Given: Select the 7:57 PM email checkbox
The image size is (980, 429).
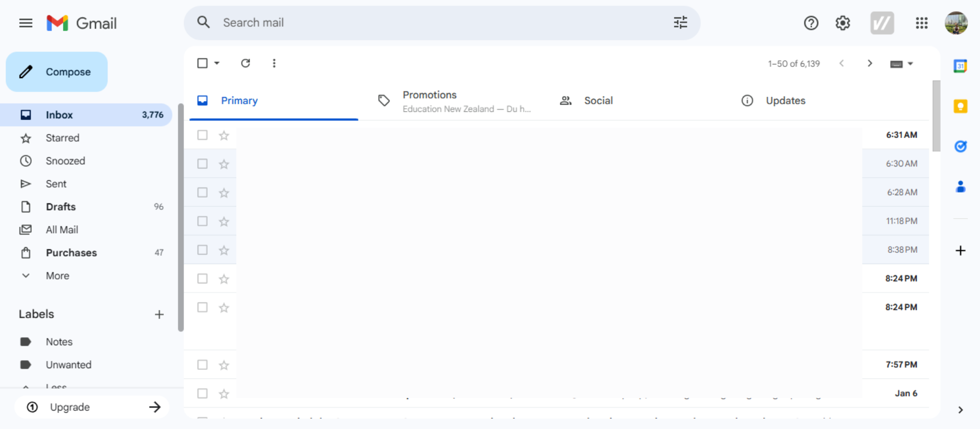Looking at the screenshot, I should (x=203, y=365).
